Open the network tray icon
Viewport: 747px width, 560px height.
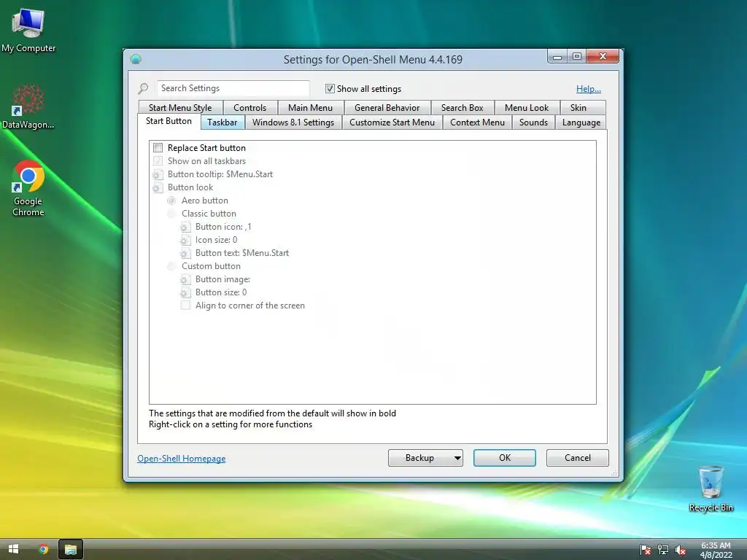pos(662,550)
